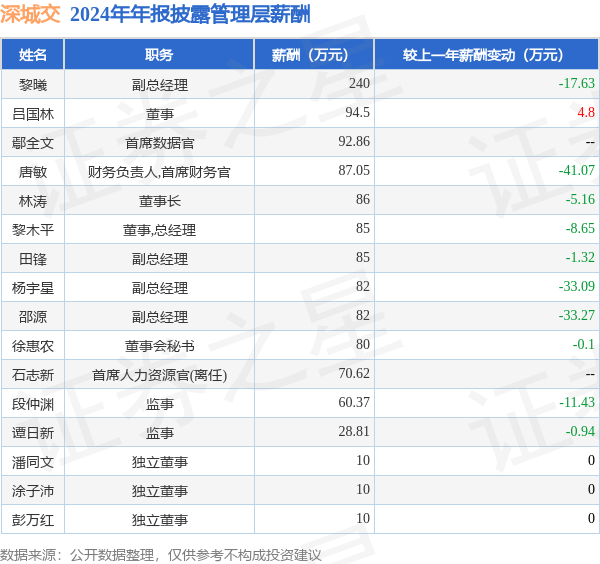Click the salary value 60.37

pyautogui.click(x=354, y=403)
